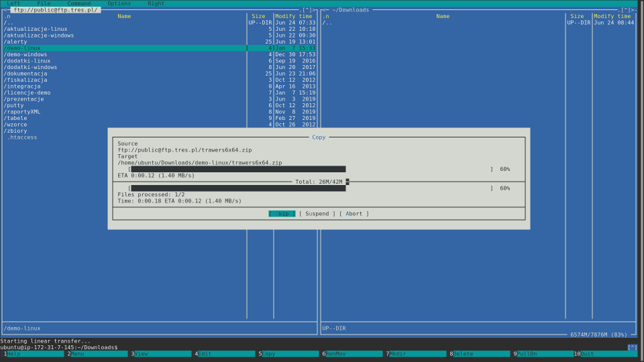
Task: Click the total progress bar at 60%
Action: (x=311, y=188)
